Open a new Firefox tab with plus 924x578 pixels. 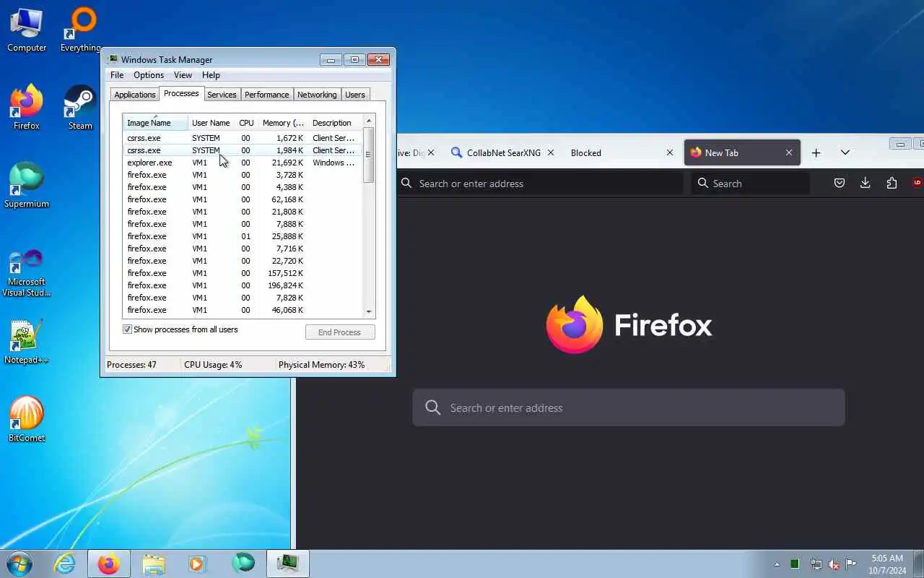coord(816,152)
